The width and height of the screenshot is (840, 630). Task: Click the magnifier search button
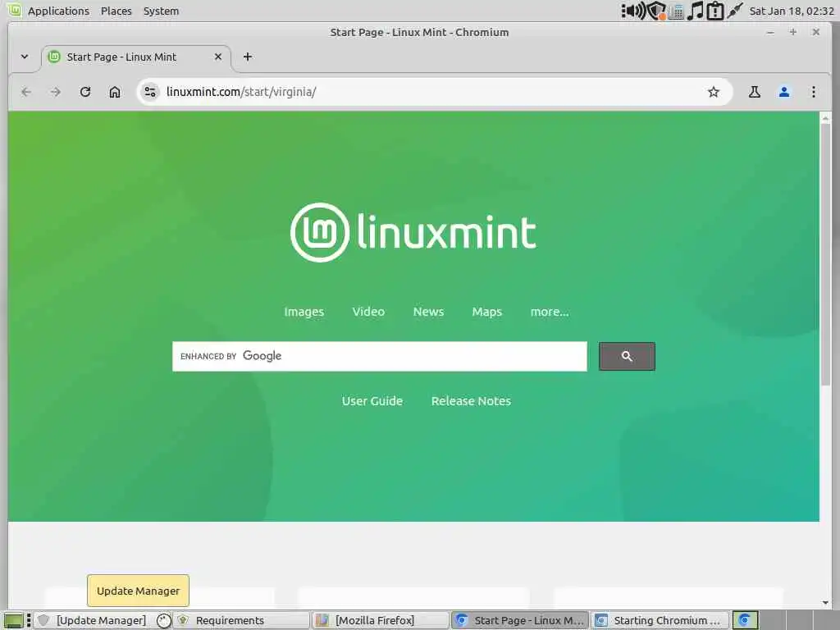click(627, 356)
